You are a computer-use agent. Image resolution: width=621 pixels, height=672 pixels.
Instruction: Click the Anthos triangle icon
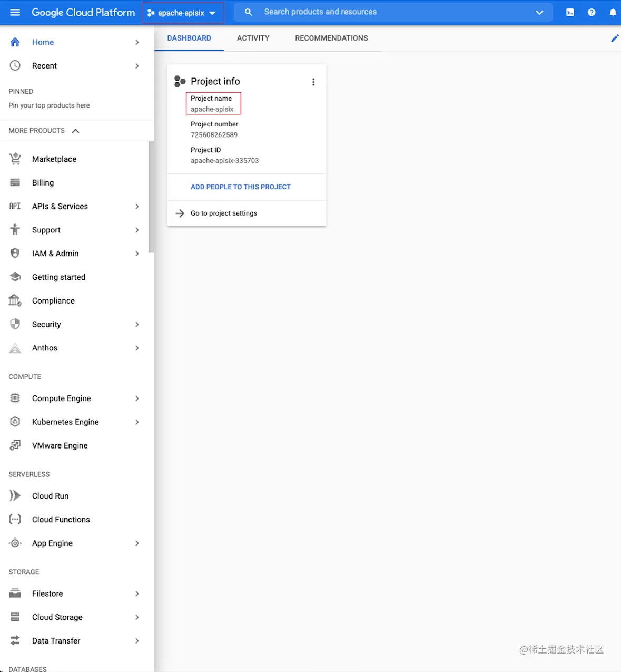[15, 348]
